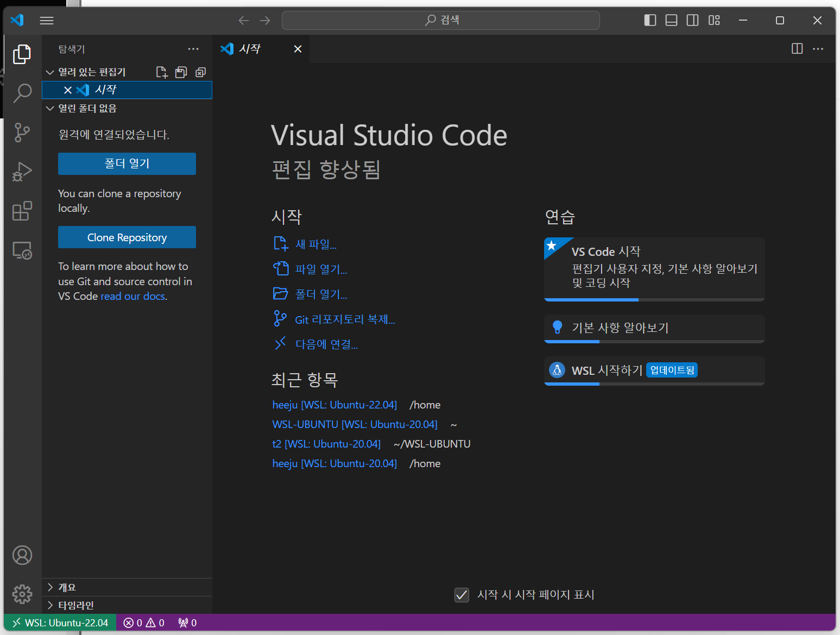This screenshot has height=635, width=840.
Task: Open the Manage gear icon
Action: [22, 594]
